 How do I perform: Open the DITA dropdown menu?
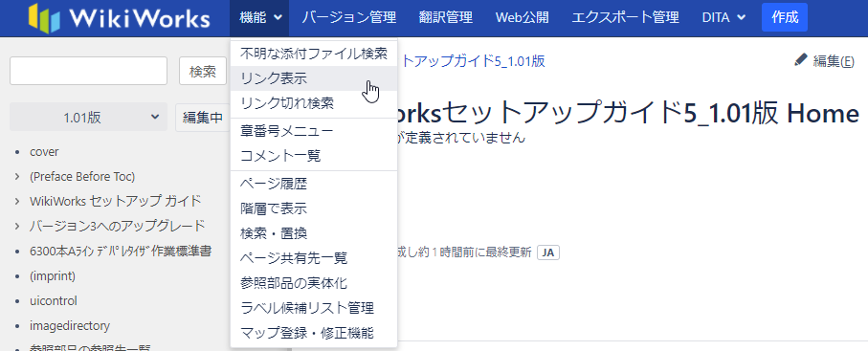point(723,18)
